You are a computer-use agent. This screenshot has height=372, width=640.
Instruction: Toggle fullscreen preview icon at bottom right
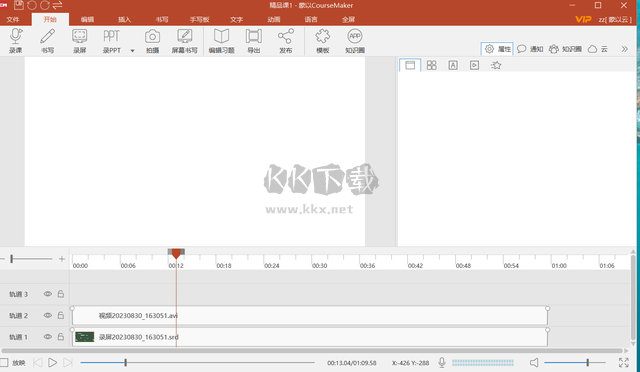click(624, 363)
